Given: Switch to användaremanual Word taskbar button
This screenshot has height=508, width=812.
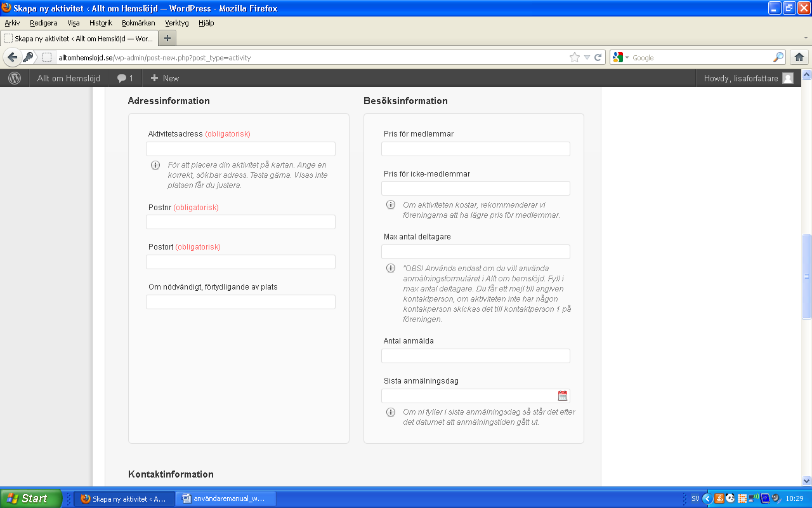Looking at the screenshot, I should [x=225, y=498].
